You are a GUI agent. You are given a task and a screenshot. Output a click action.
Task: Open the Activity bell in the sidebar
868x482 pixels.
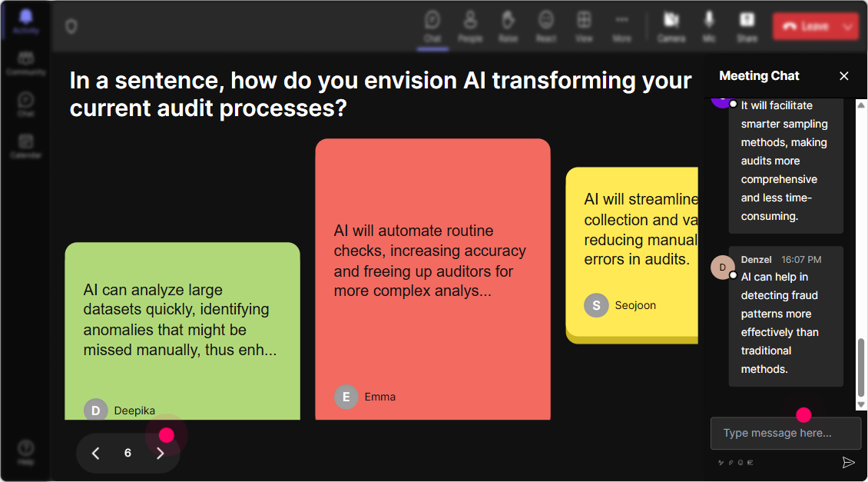25,22
